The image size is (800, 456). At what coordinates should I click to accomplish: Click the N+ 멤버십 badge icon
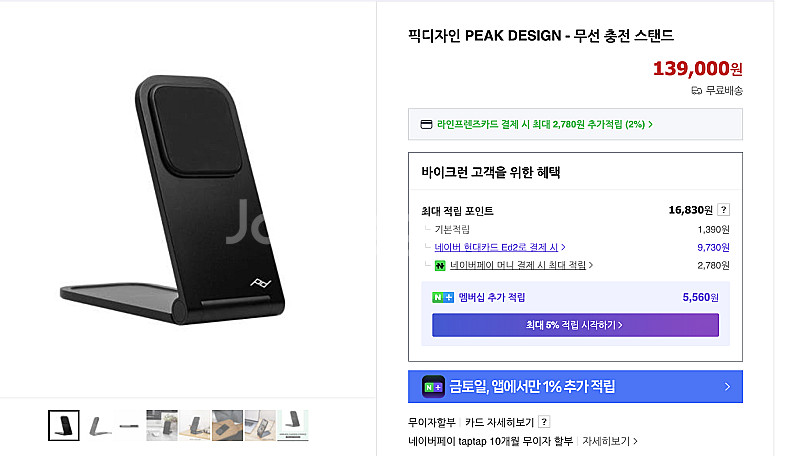pyautogui.click(x=443, y=297)
